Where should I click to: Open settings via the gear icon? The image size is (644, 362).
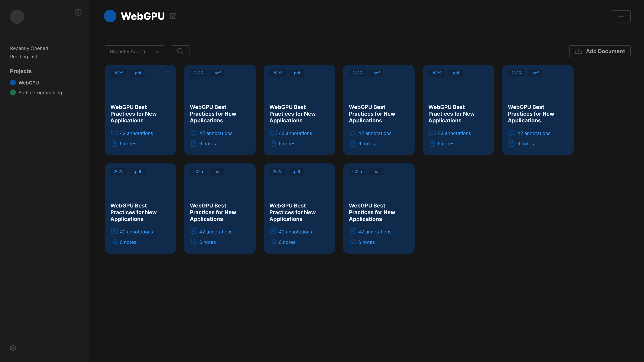point(13,348)
